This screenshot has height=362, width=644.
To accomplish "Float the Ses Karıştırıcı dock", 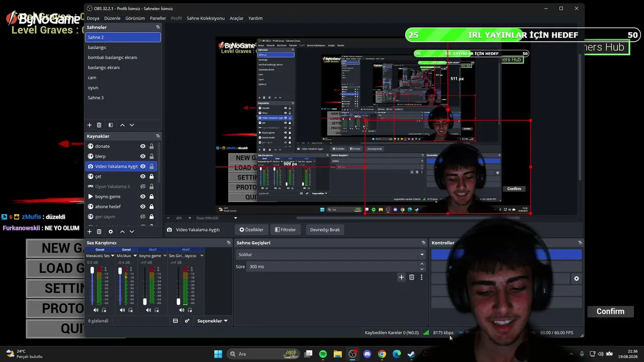I will pos(229,243).
